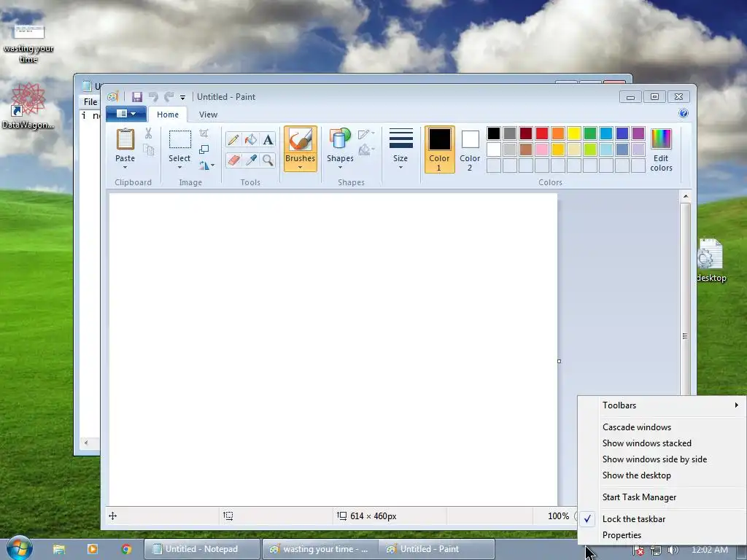Click the Crop icon in Image group

pos(204,133)
